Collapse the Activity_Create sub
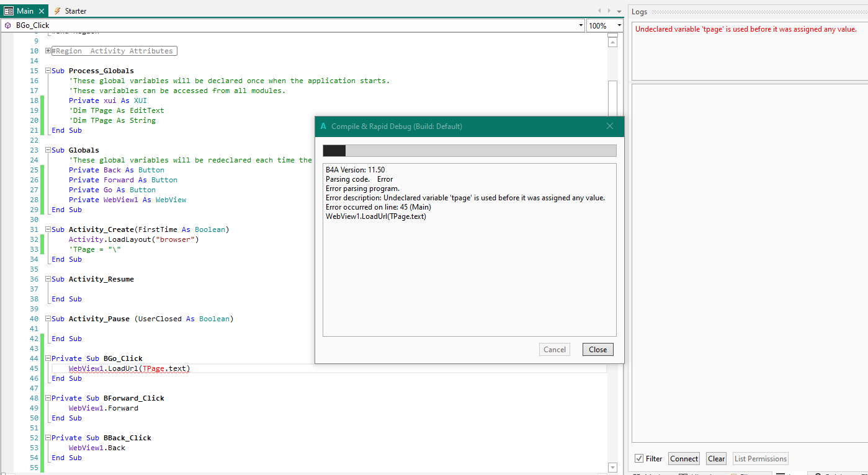Screen dimensions: 868x475 point(48,229)
